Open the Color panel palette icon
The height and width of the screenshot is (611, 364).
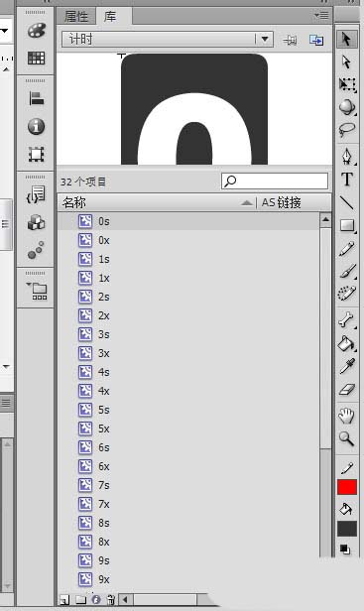coord(36,31)
